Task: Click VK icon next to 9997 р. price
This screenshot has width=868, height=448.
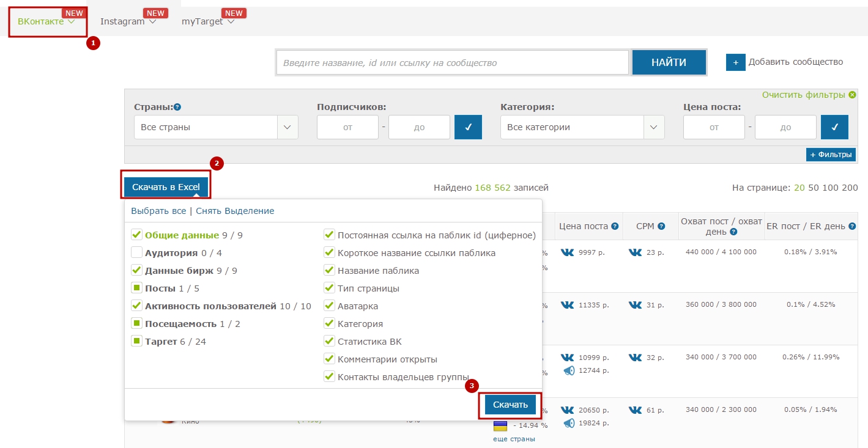Action: [568, 252]
